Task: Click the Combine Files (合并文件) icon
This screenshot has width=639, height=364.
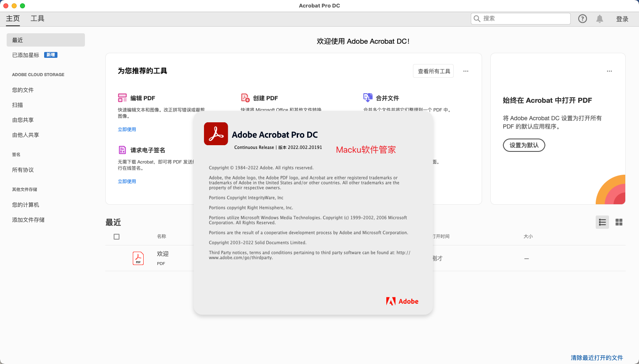Action: point(368,98)
